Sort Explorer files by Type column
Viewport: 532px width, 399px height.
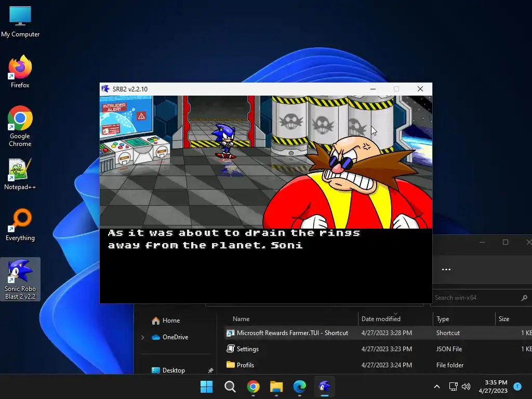point(443,319)
